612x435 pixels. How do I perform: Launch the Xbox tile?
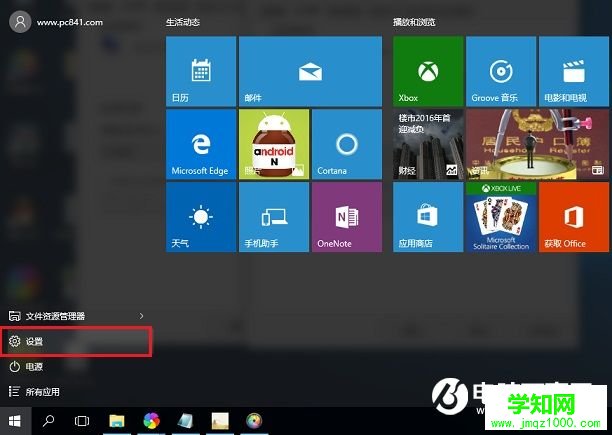click(428, 71)
